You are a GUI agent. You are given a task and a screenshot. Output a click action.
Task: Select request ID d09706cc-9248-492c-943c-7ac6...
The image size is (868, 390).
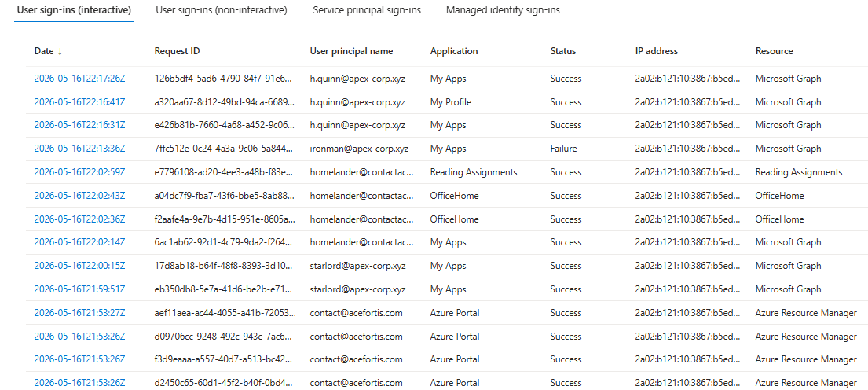pos(224,336)
